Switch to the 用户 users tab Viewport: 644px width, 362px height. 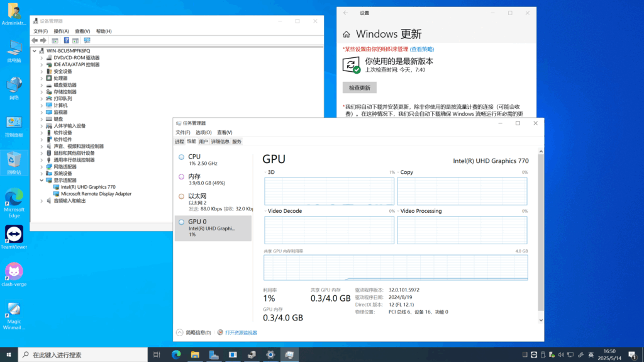tap(203, 142)
